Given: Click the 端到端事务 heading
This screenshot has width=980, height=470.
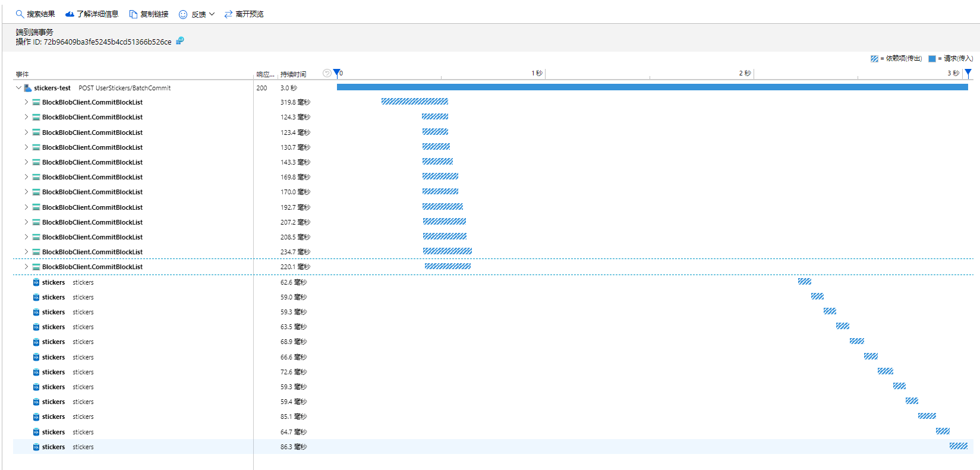Looking at the screenshot, I should tap(34, 32).
